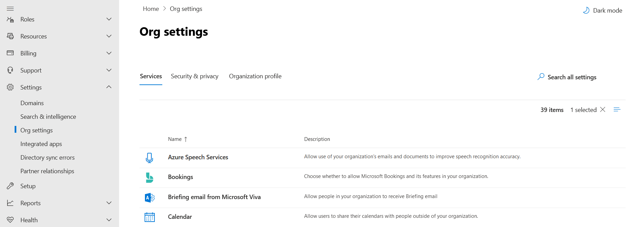Open Partner relationships page
644x227 pixels.
click(47, 171)
